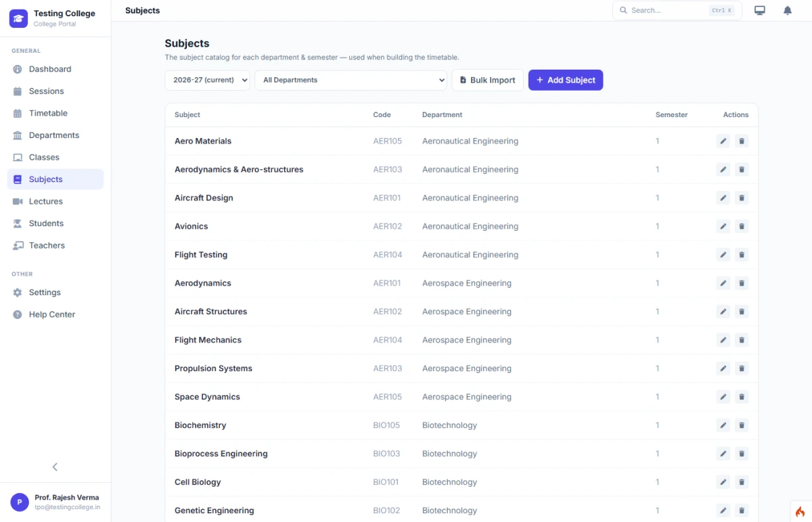Open the Teachers page
Viewport: 812px width, 522px height.
point(55,245)
